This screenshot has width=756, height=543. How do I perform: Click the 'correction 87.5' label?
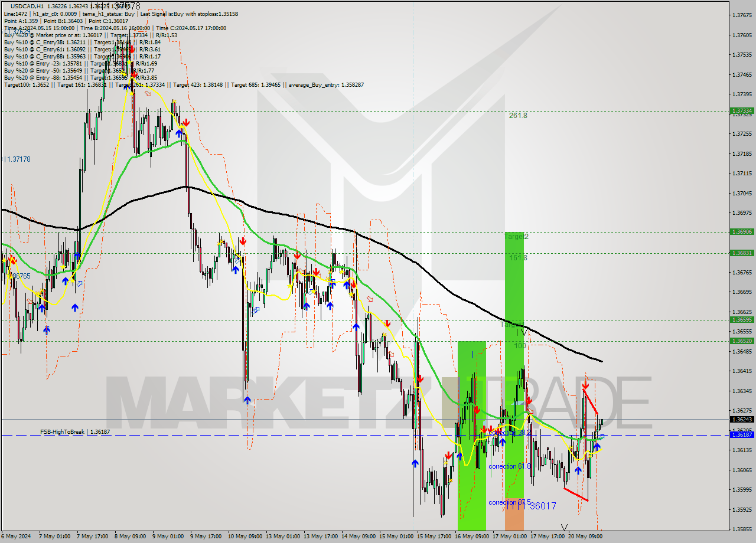coord(510,502)
